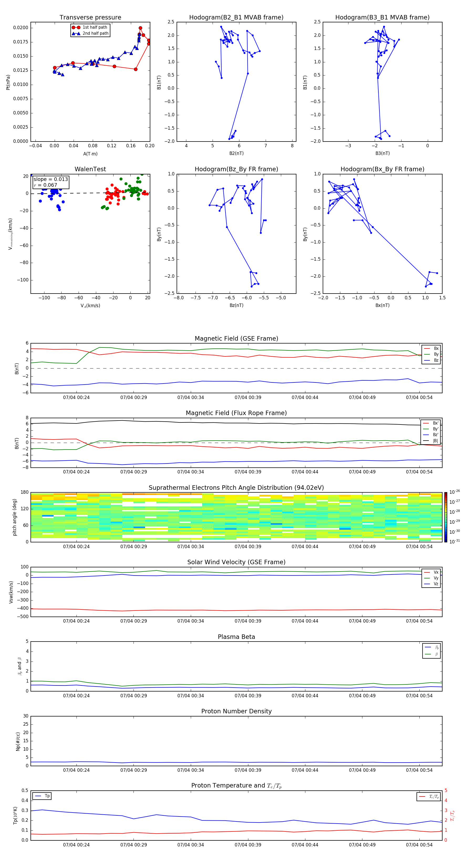Click the 'WalenTest' plot title

(90, 169)
